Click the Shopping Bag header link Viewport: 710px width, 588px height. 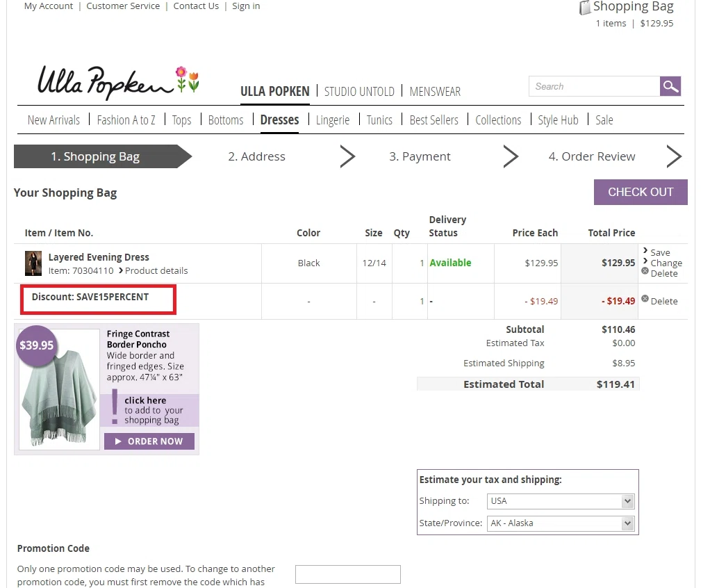coord(633,7)
